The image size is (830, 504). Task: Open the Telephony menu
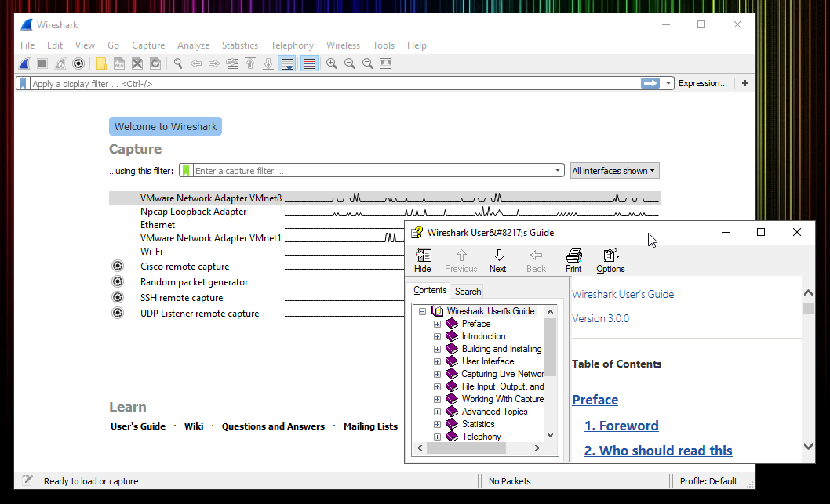292,45
